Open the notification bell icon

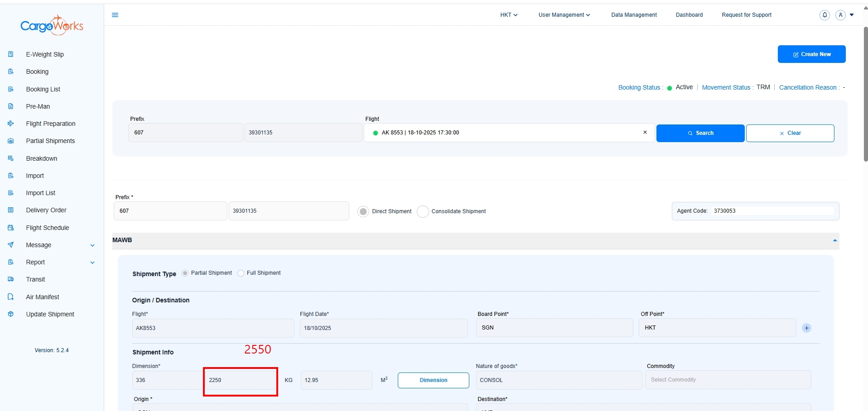click(x=825, y=15)
